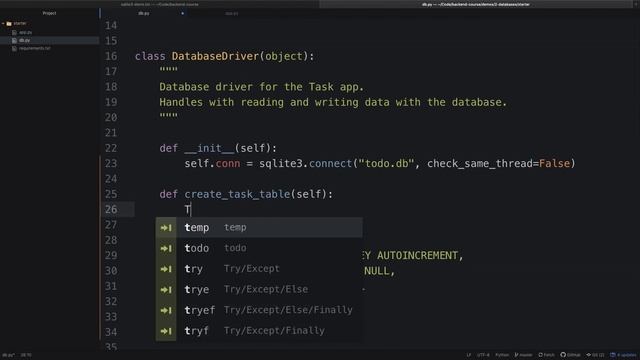Click snippet icon beside tryf suggestion
The width and height of the screenshot is (640, 360).
point(166,331)
